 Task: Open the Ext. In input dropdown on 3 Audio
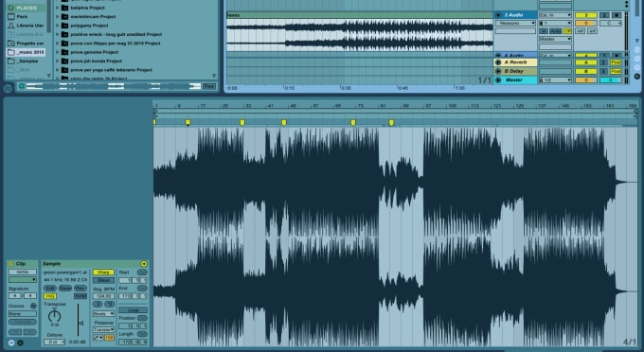pos(555,15)
